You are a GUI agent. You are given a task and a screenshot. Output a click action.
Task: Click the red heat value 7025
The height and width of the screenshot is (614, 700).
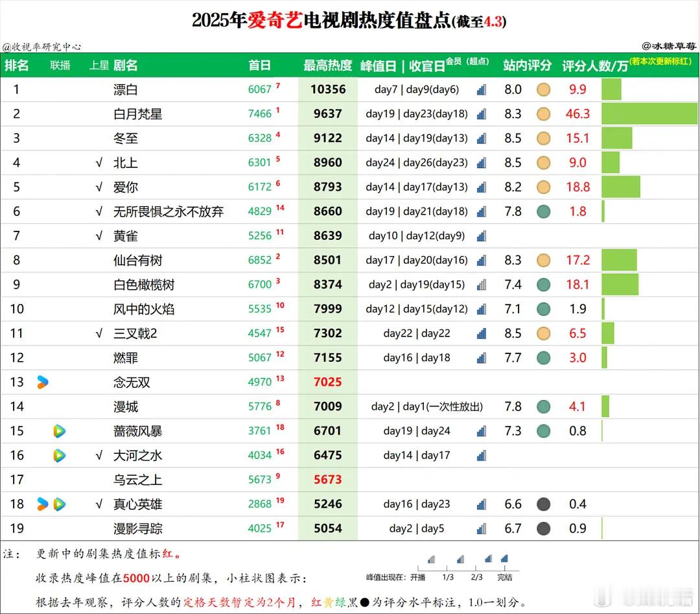pos(328,383)
